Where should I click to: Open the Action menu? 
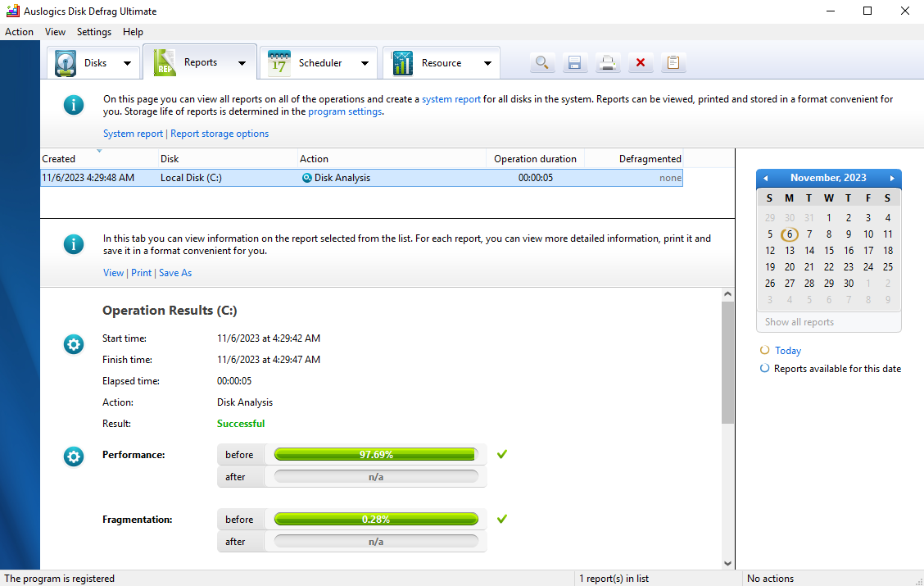click(x=19, y=32)
